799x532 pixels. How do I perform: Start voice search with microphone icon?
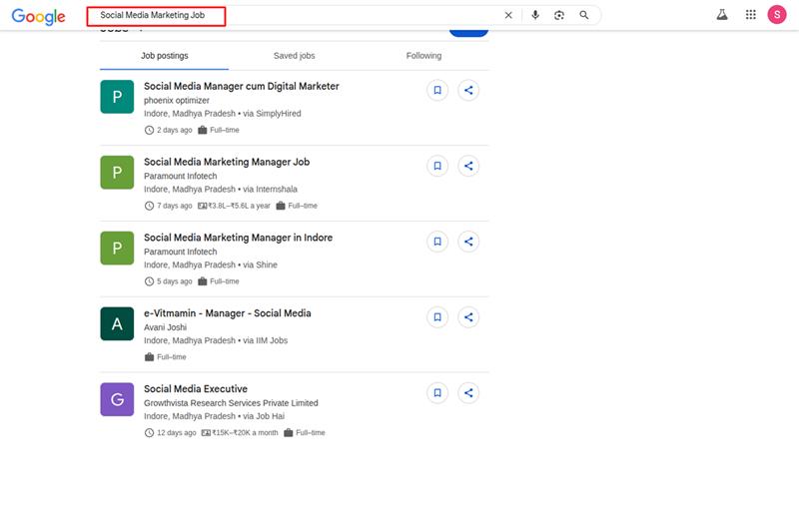pos(535,15)
